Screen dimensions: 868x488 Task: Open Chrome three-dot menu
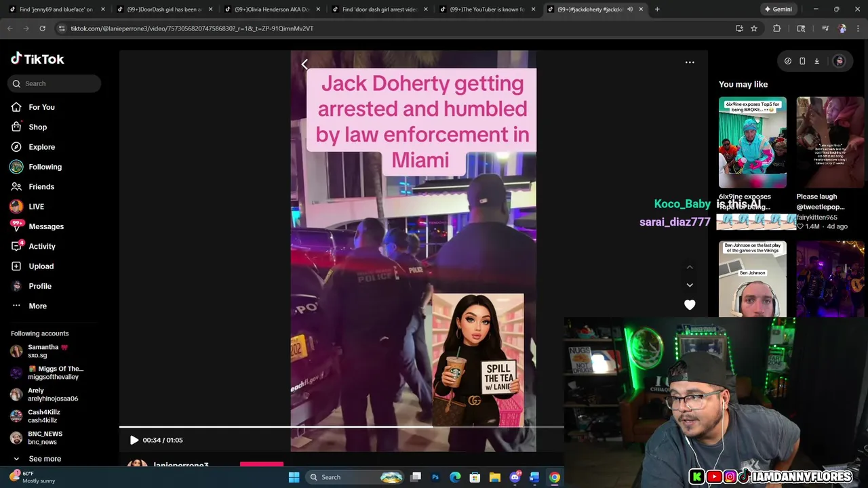point(858,28)
